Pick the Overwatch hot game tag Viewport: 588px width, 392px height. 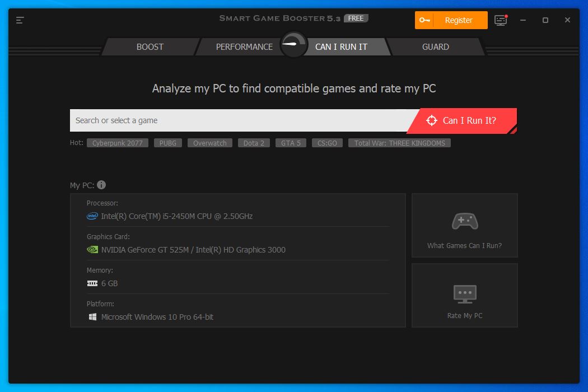coord(209,143)
